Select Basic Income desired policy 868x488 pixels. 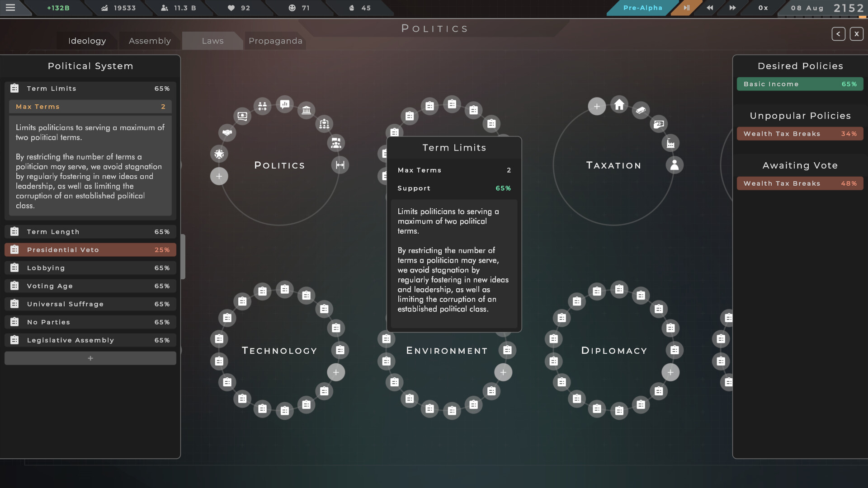(x=800, y=84)
